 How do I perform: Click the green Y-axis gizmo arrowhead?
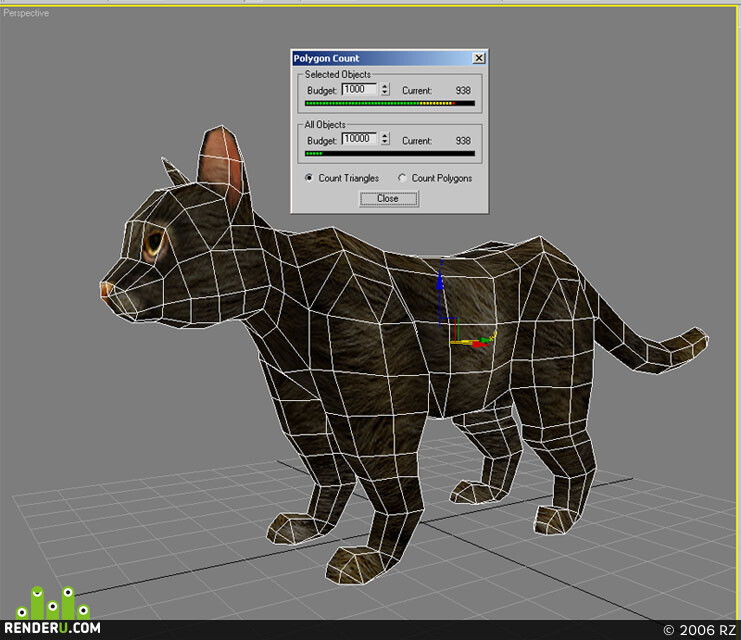(x=486, y=340)
